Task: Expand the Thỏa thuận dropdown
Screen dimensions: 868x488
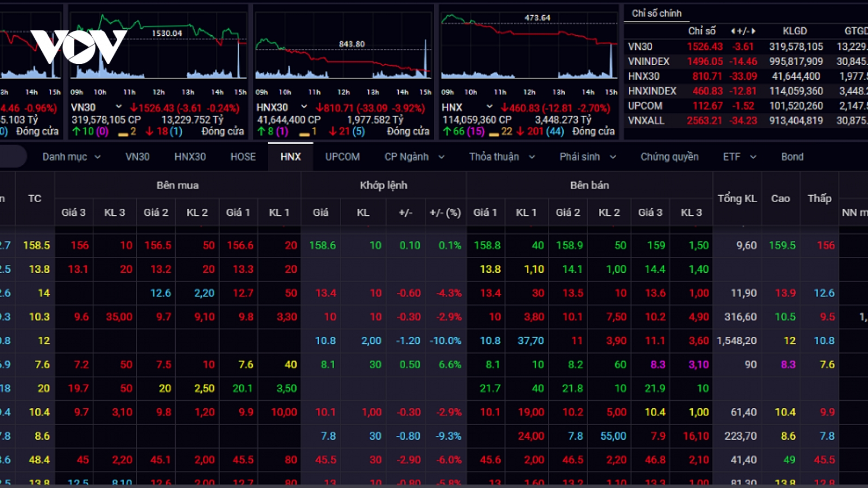Action: 502,157
